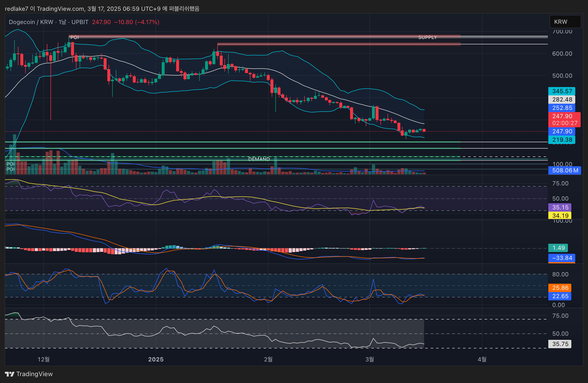Click the Dogecoin / KRW symbol title
This screenshot has width=588, height=383.
tap(31, 22)
